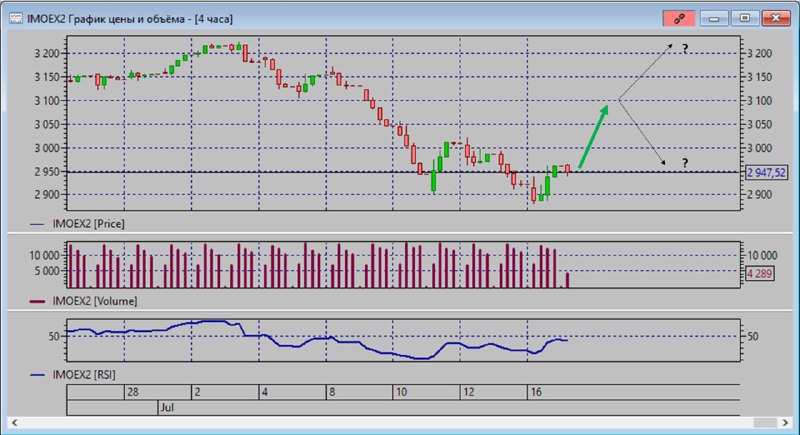Click the end point of the RSI line

(567, 340)
